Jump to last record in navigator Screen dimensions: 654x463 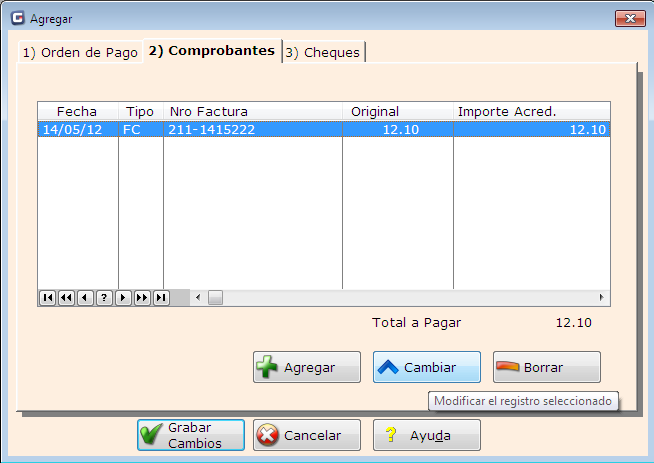(161, 298)
